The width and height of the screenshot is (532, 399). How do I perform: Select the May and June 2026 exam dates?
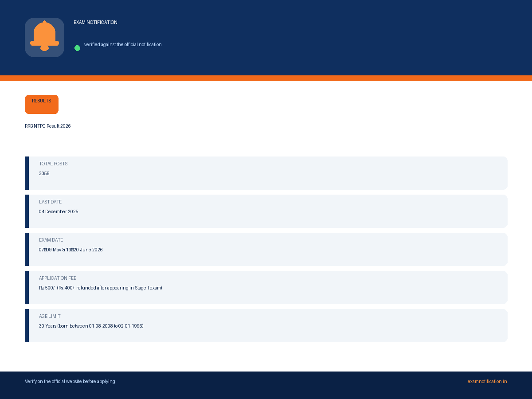pyautogui.click(x=71, y=250)
